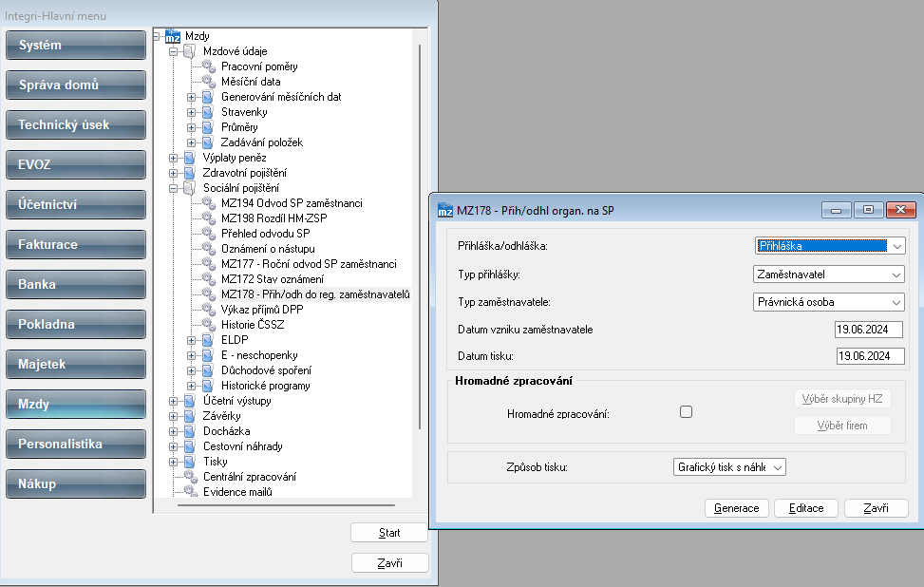Click the Mzdy root tree icon

(x=172, y=36)
